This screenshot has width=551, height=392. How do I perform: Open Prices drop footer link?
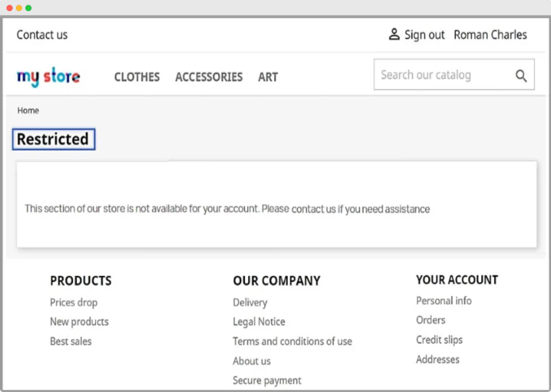point(74,302)
